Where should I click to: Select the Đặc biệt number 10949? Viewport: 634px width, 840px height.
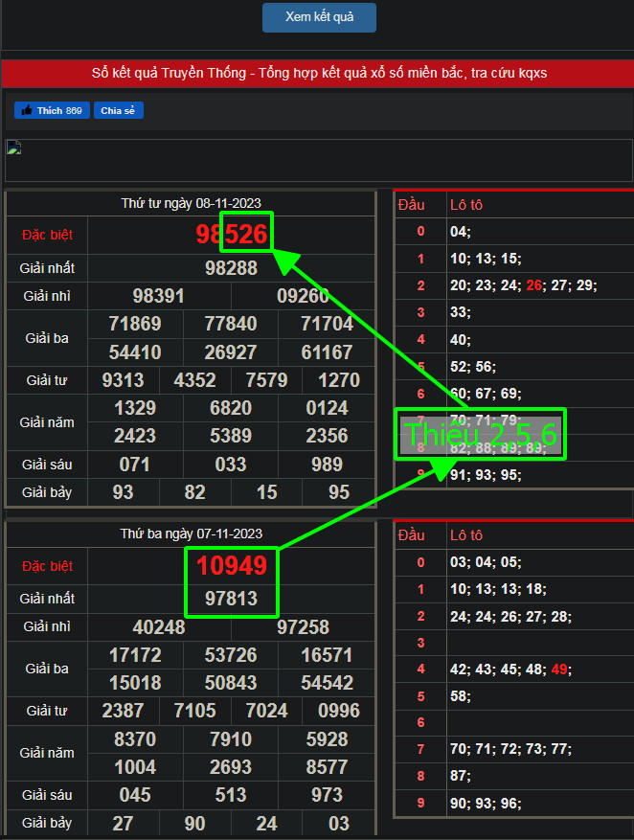pyautogui.click(x=232, y=566)
